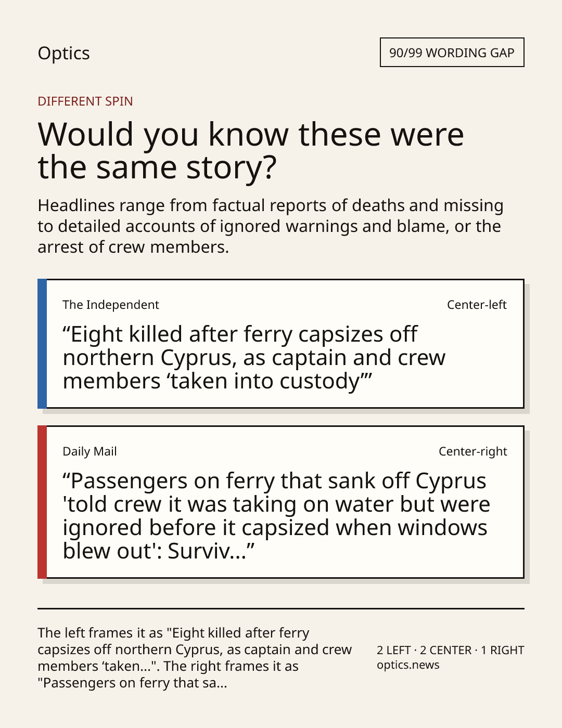Click the footer framing comparison text
562x728 pixels.
(x=195, y=658)
